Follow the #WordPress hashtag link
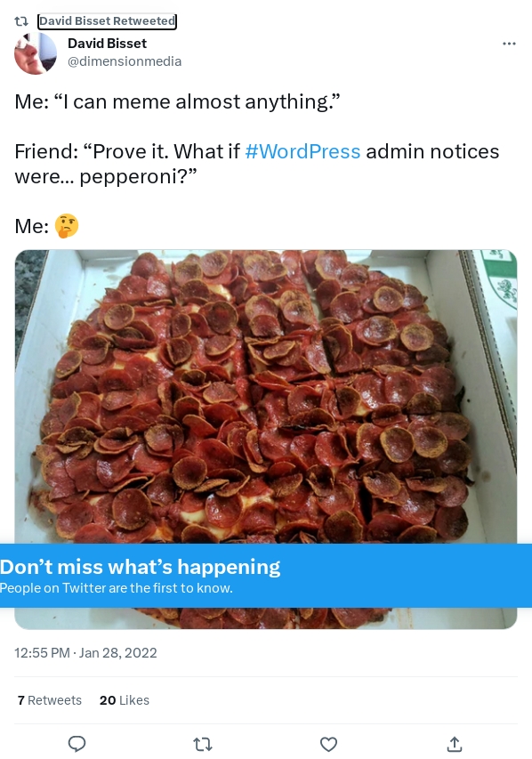Image resolution: width=532 pixels, height=759 pixels. pos(302,151)
